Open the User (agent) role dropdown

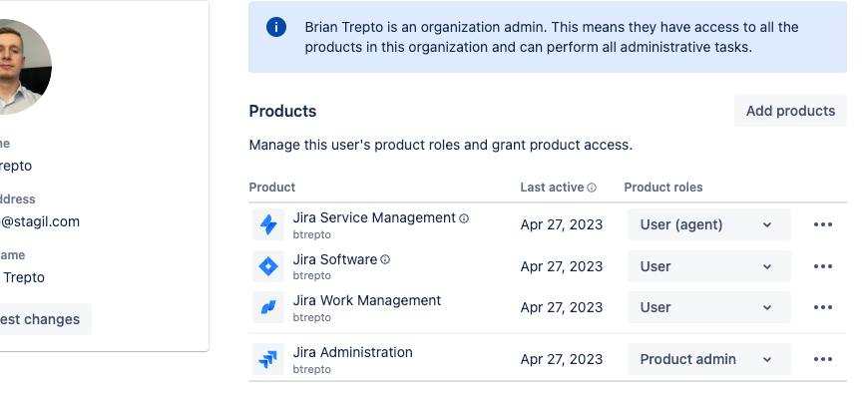click(709, 224)
